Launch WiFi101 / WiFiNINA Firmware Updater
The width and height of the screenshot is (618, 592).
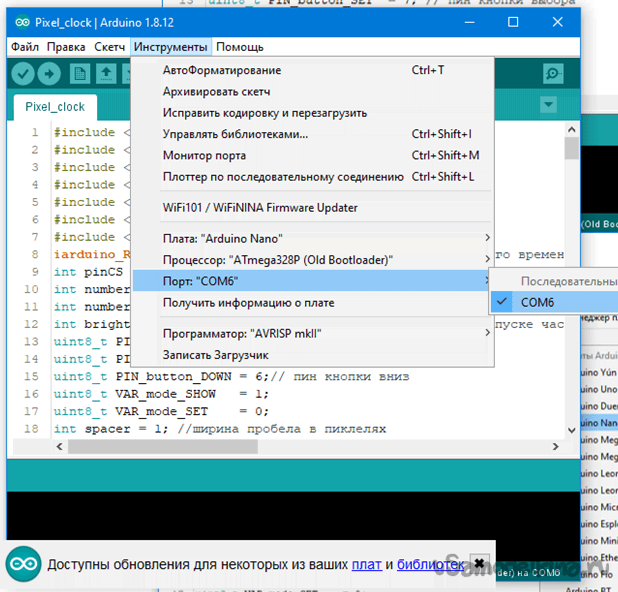[313, 208]
